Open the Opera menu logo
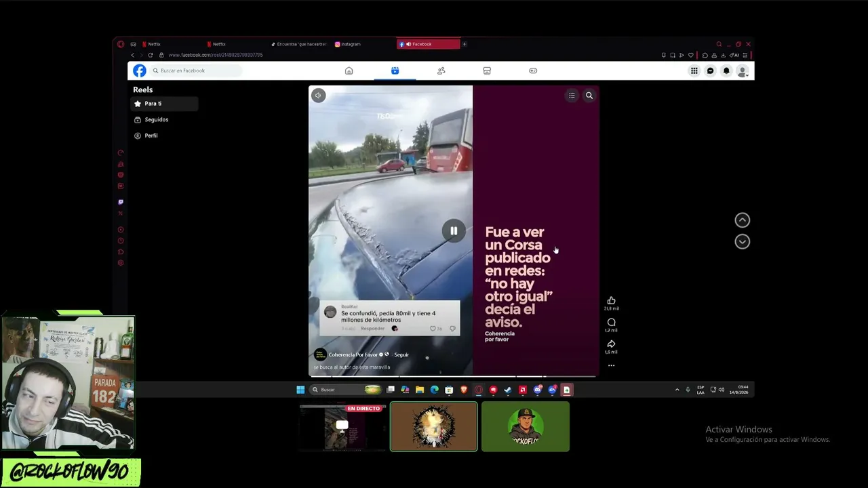 [121, 44]
